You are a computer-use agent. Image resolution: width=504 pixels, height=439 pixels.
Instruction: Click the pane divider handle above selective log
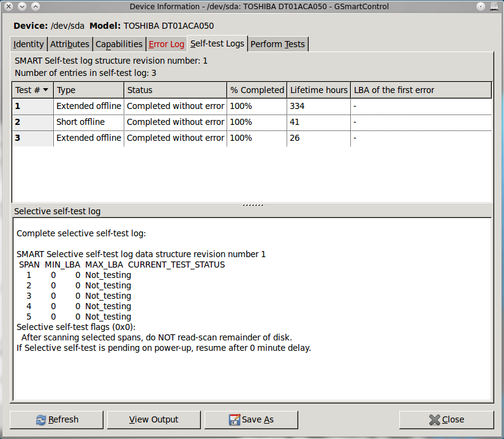(x=252, y=204)
